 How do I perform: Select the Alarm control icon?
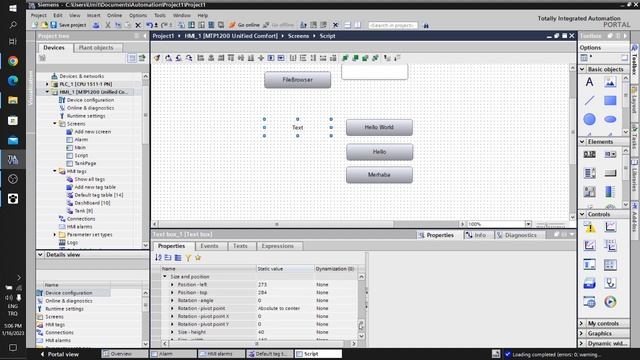pyautogui.click(x=589, y=227)
